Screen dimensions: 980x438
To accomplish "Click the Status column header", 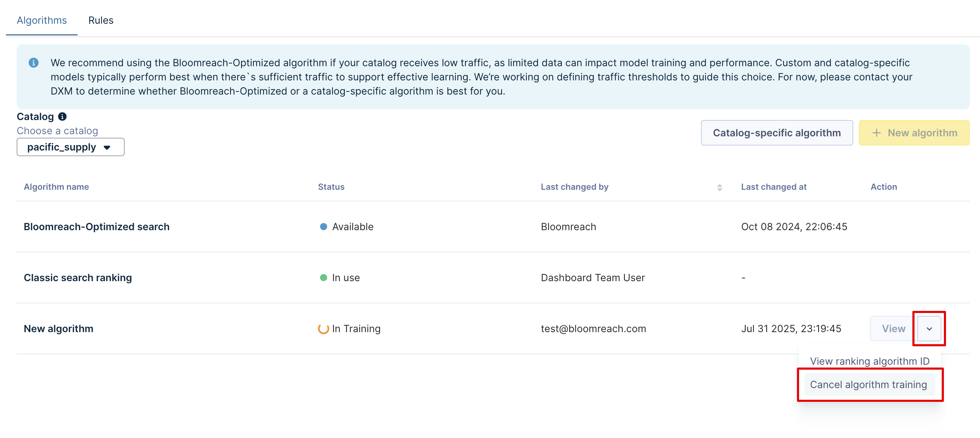I will (331, 187).
